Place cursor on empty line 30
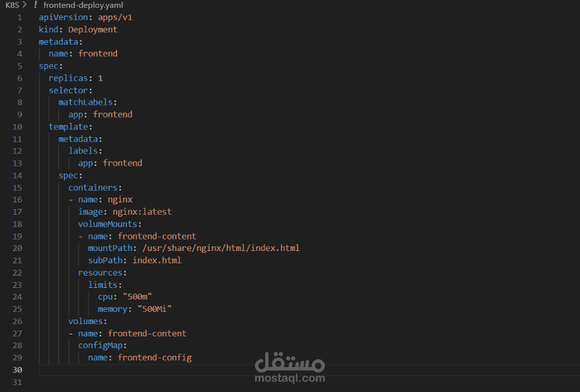The height and width of the screenshot is (392, 580). click(x=309, y=370)
